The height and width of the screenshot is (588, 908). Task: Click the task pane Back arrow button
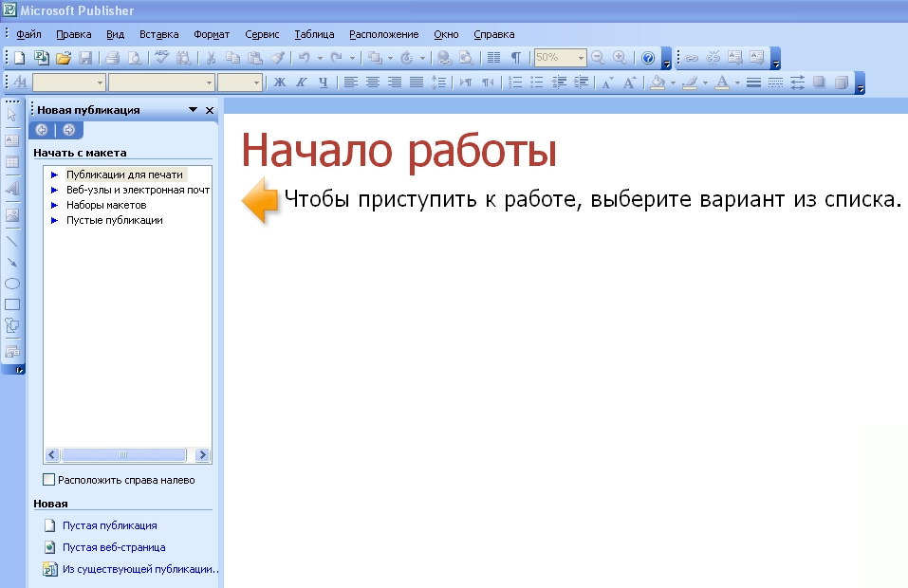(41, 130)
